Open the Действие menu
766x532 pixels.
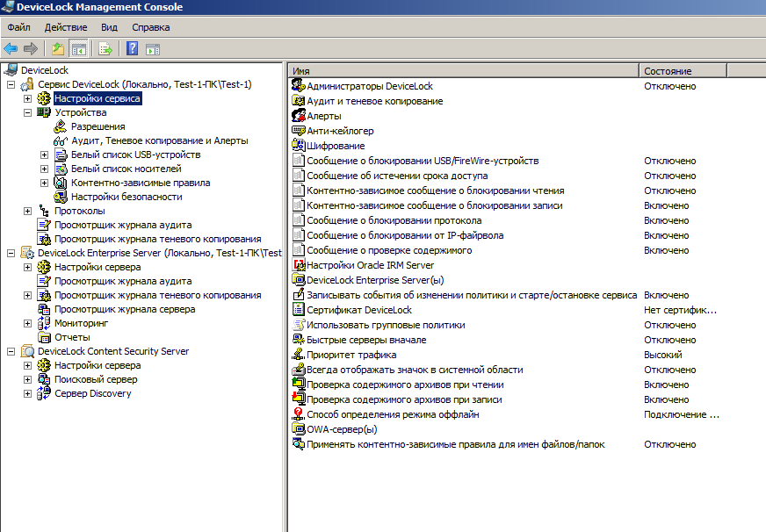click(x=66, y=27)
